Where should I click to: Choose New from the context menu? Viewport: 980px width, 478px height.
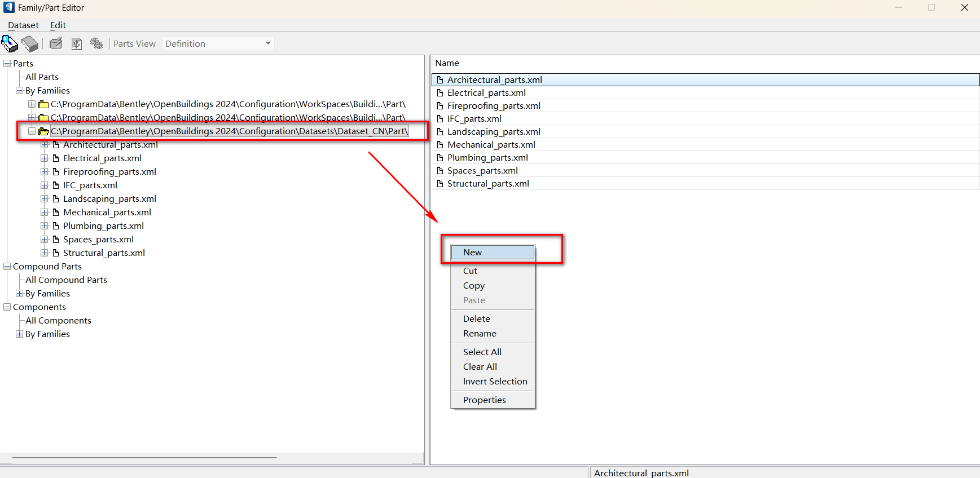493,253
